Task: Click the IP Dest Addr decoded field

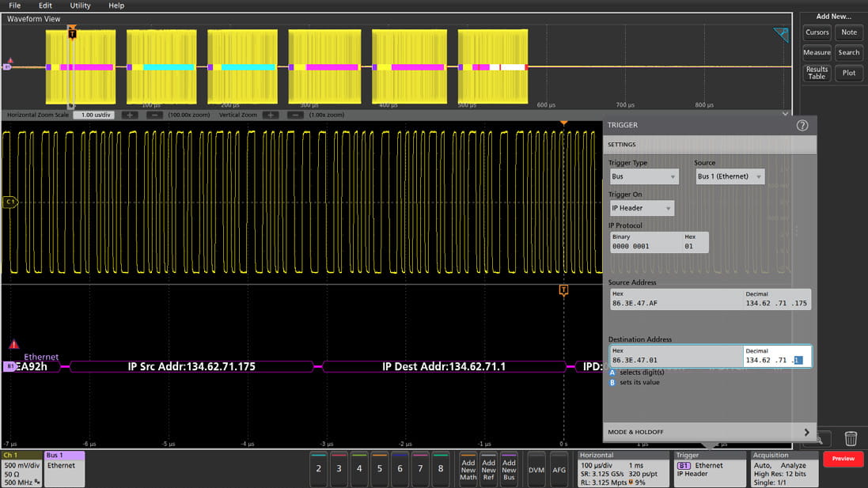Action: click(x=444, y=366)
